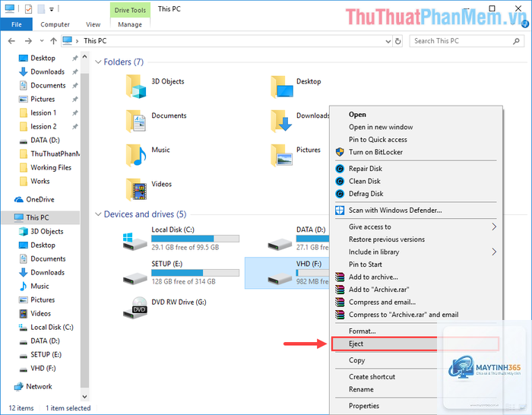The width and height of the screenshot is (532, 415).
Task: Click the New folder quick access icon
Action: coord(41,9)
